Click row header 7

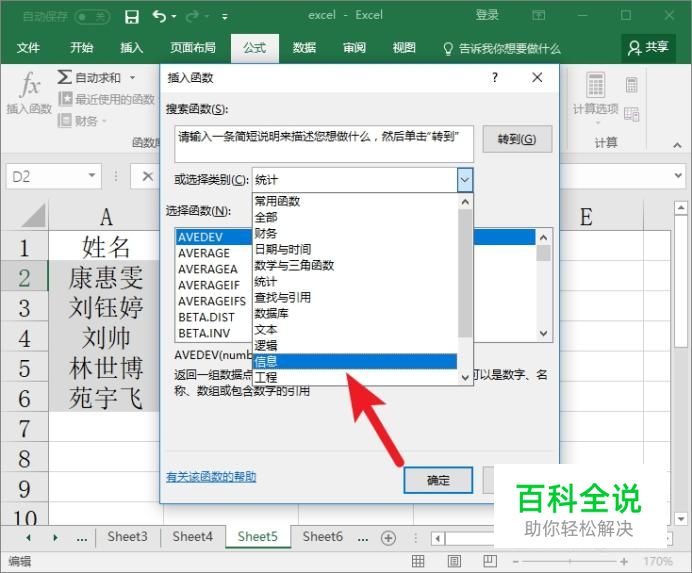coord(24,429)
